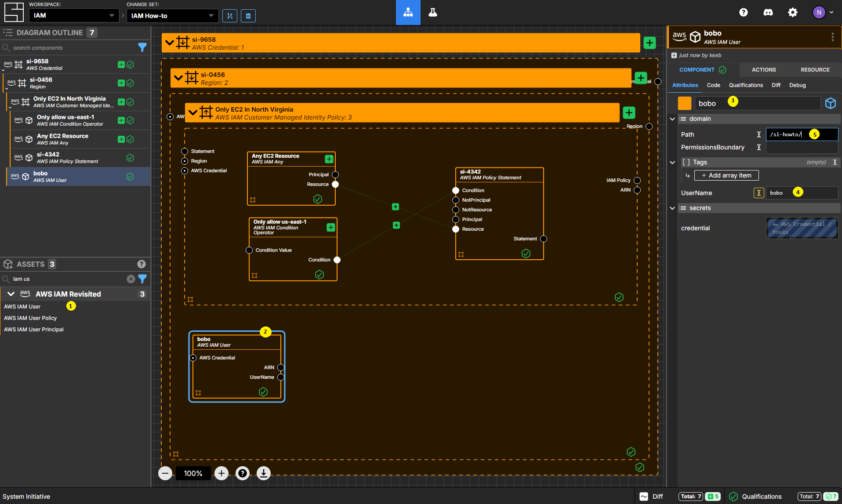Click green plus on Only EC2 In North Virginia frame
842x504 pixels.
pos(629,113)
